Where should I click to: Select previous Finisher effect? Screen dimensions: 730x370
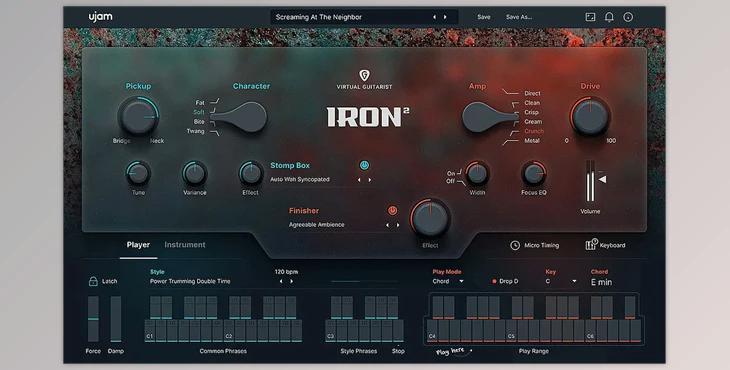click(x=387, y=225)
